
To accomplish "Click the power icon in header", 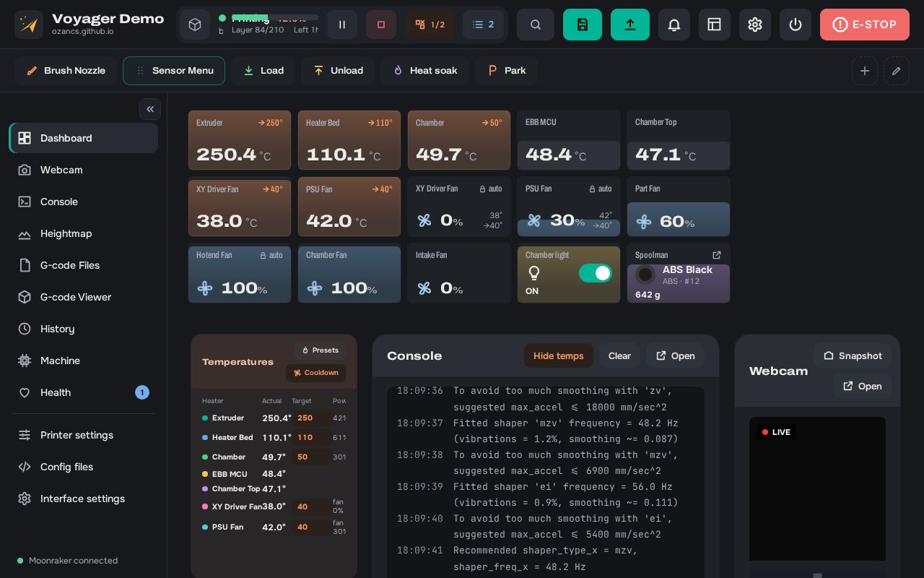I will click(796, 25).
